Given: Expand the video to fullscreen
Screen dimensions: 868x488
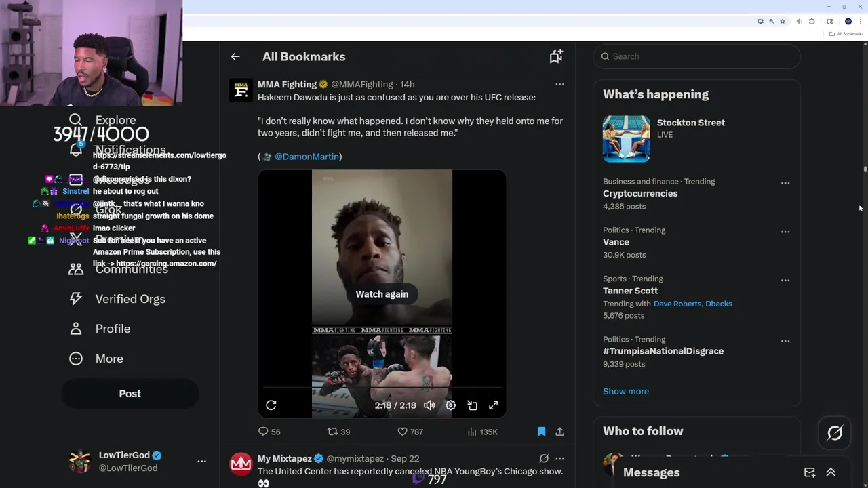Looking at the screenshot, I should [x=494, y=405].
